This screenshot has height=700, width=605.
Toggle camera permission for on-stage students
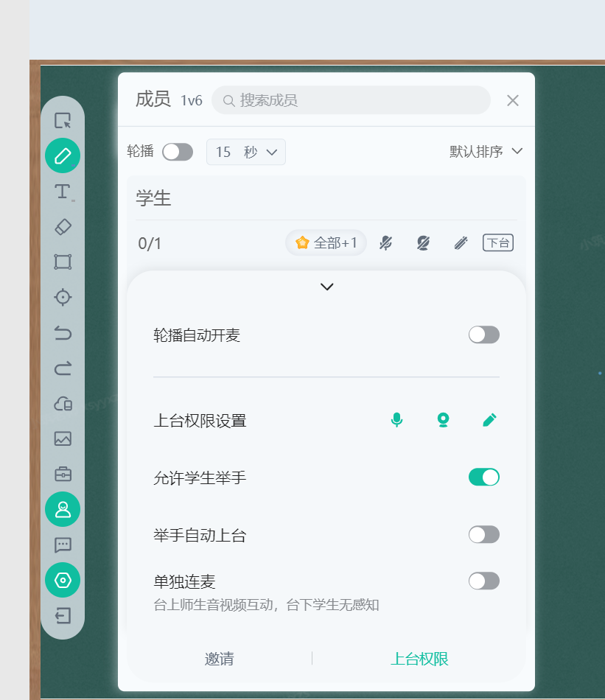(443, 420)
